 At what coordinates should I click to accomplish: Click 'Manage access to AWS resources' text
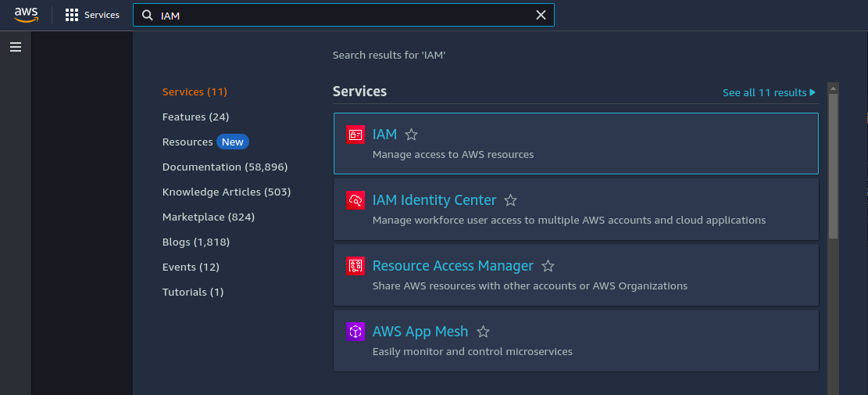tap(453, 155)
